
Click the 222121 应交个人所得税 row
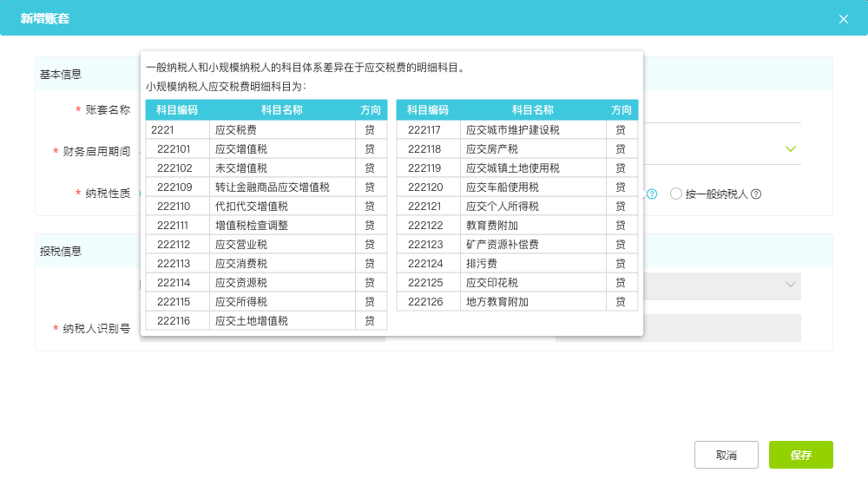[517, 207]
